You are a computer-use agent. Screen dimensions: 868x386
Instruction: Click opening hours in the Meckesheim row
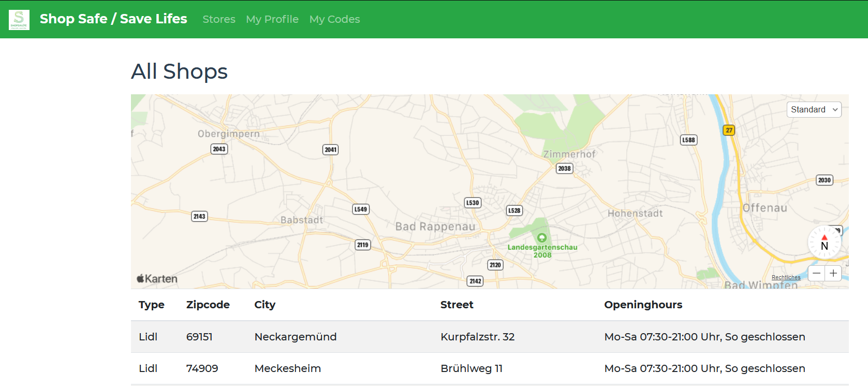pyautogui.click(x=705, y=368)
